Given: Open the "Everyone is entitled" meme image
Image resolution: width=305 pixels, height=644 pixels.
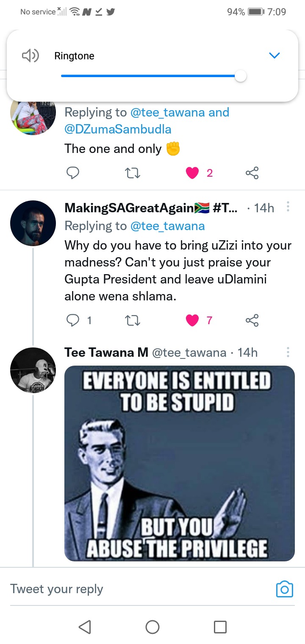Looking at the screenshot, I should coord(179,464).
